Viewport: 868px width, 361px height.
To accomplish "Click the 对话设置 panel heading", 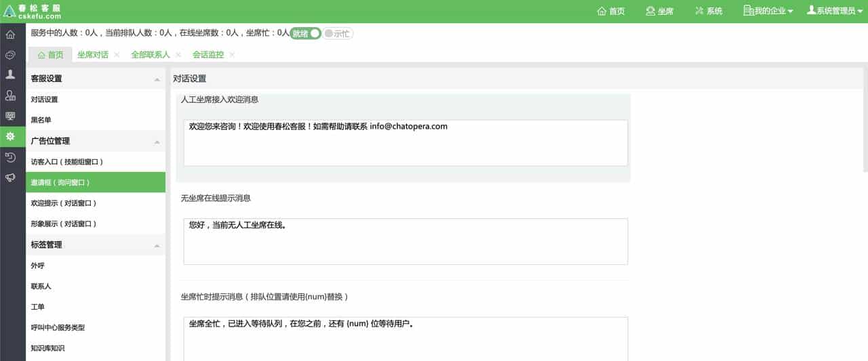I will [190, 79].
